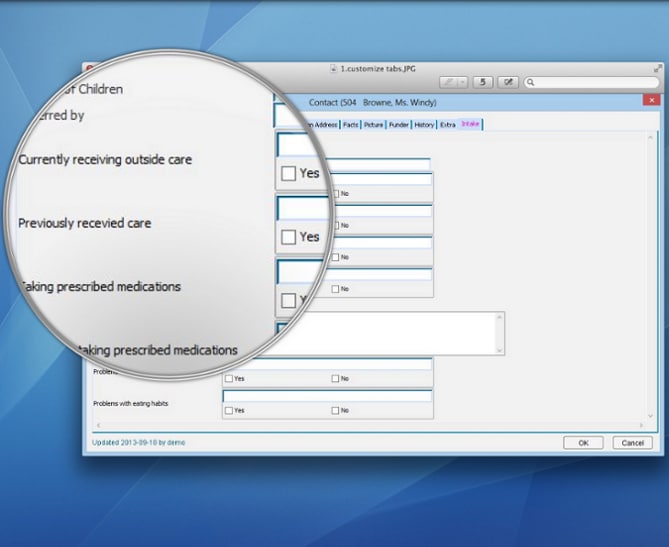Screen dimensions: 669x547
Task: Select the highlighted Intake tab
Action: pyautogui.click(x=470, y=124)
